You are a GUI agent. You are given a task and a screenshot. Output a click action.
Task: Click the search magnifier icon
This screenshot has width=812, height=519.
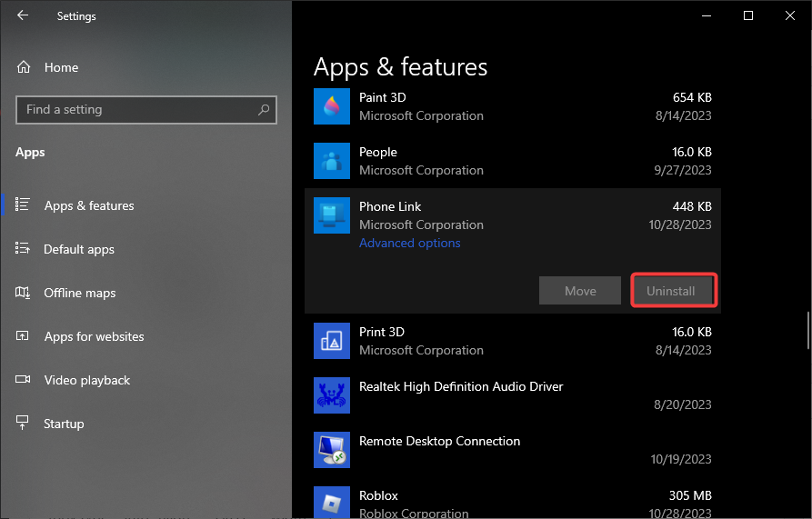tap(264, 110)
